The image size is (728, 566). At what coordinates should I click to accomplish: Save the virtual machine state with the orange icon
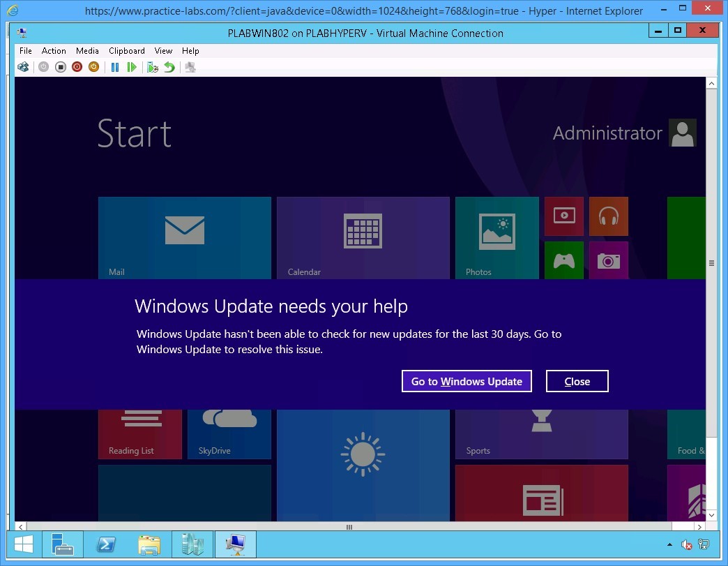tap(93, 66)
